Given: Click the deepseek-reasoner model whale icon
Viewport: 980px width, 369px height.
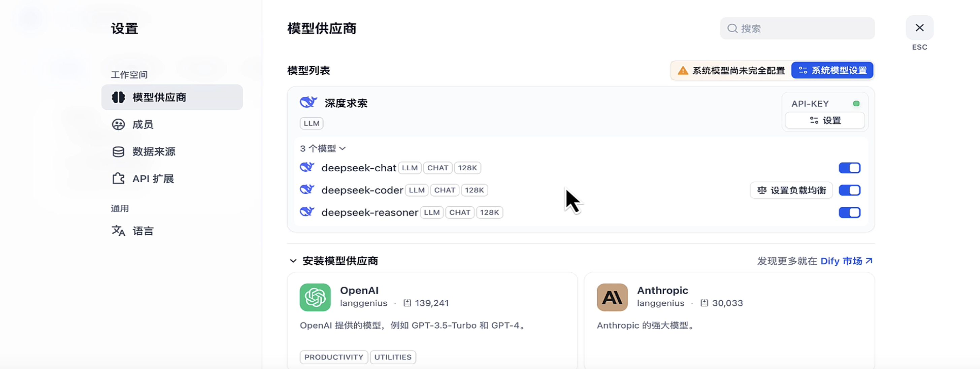Looking at the screenshot, I should coord(307,211).
